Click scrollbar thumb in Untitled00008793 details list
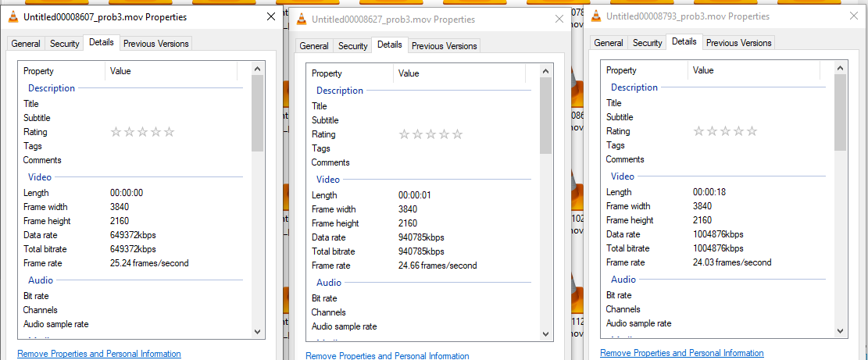Viewport: 868px width, 360px height. (x=841, y=112)
